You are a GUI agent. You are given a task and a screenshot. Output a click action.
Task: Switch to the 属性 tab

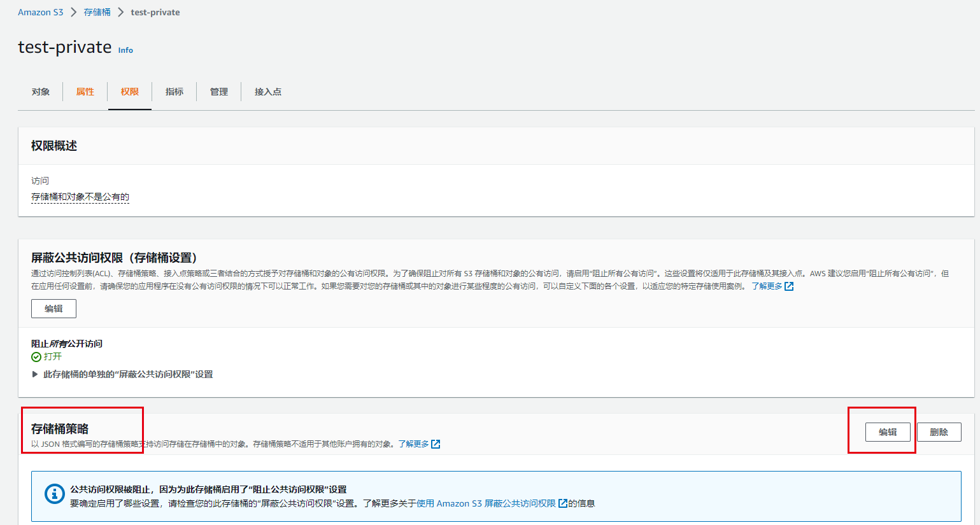pyautogui.click(x=85, y=92)
